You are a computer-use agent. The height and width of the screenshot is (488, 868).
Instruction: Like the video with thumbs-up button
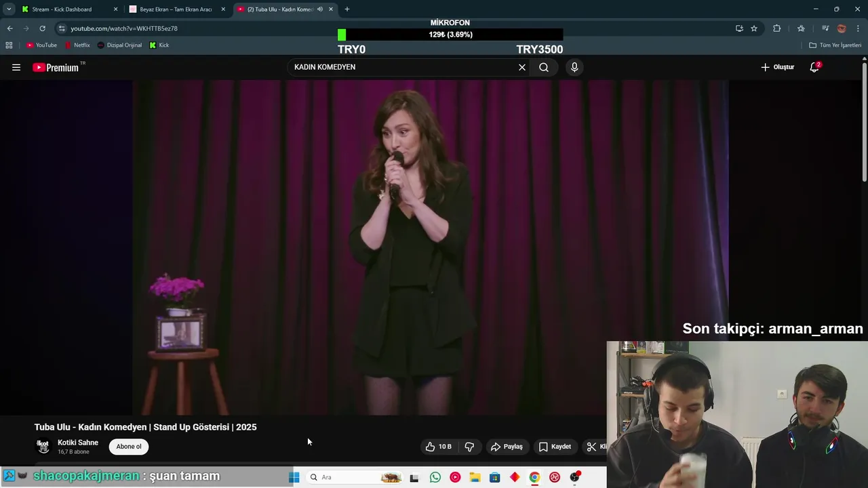click(x=439, y=447)
